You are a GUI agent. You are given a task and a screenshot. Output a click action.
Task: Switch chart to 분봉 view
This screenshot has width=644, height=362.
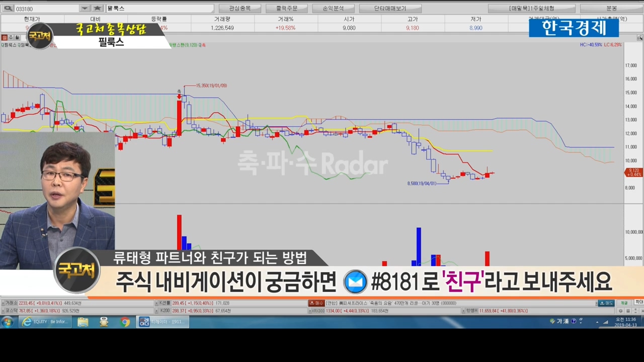click(611, 9)
